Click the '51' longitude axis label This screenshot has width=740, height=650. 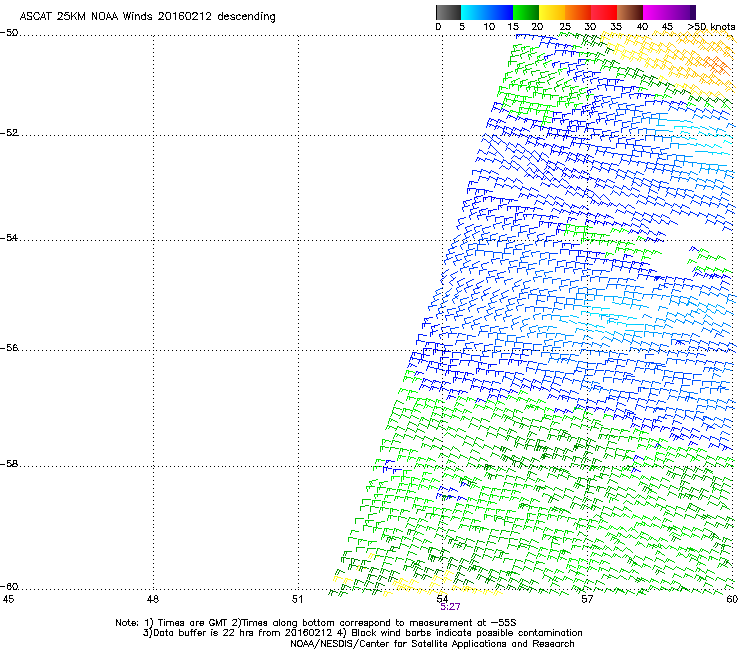coord(297,599)
